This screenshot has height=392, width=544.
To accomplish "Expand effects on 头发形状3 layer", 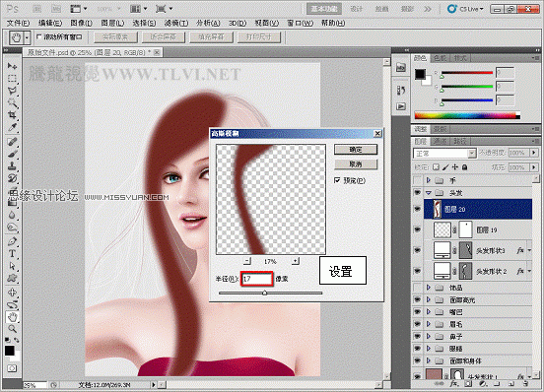I will pos(529,250).
